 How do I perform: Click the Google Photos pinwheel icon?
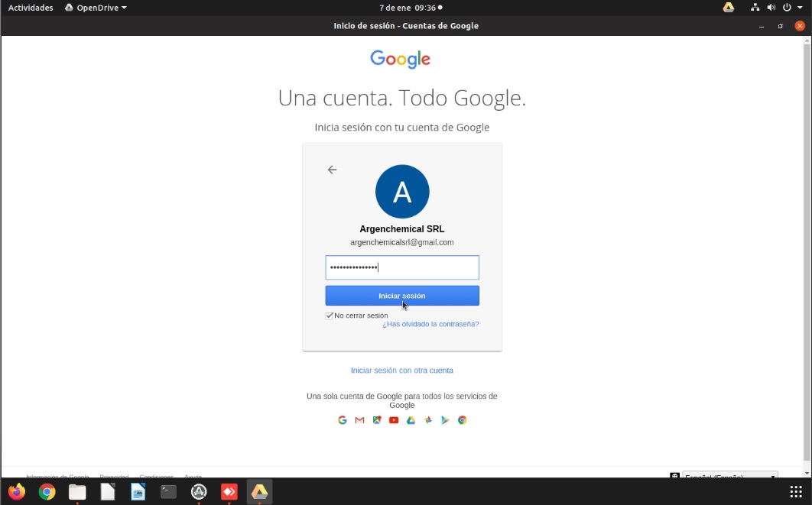[427, 420]
